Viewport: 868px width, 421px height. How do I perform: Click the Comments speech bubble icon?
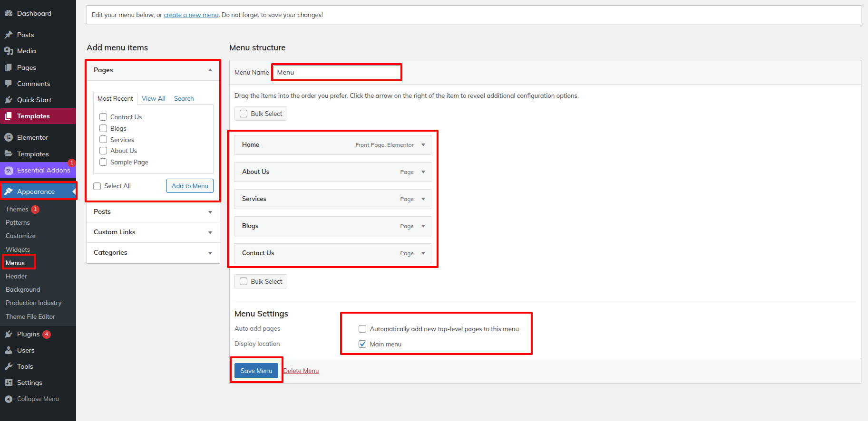(x=9, y=84)
